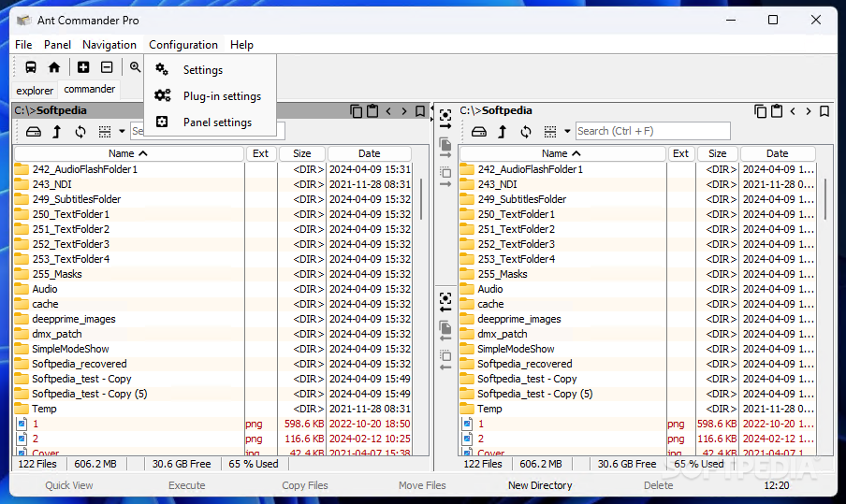Click left panel copy path icon
Viewport: 846px width, 504px height.
pos(357,111)
